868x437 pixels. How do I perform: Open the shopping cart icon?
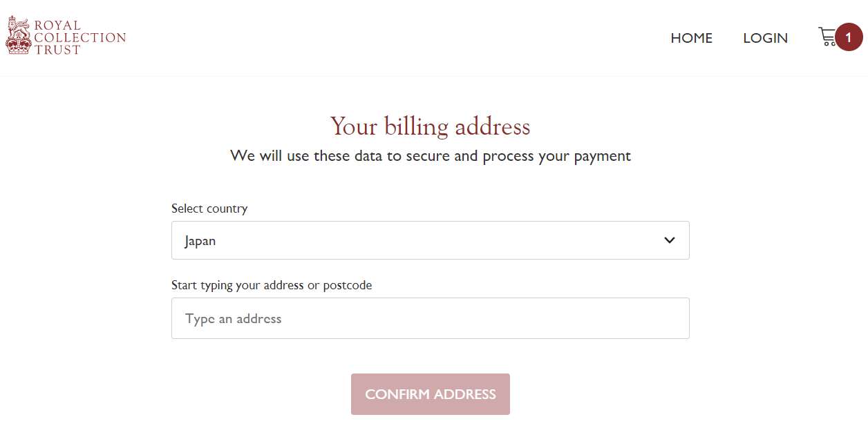coord(827,37)
